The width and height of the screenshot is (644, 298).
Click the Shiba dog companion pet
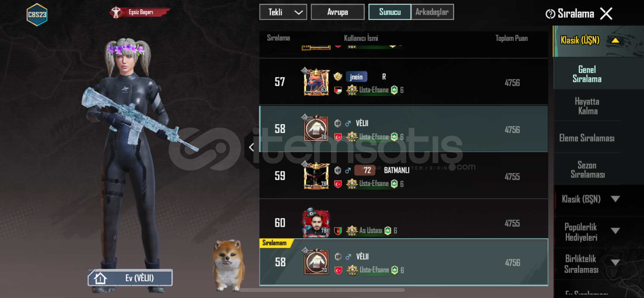228,265
